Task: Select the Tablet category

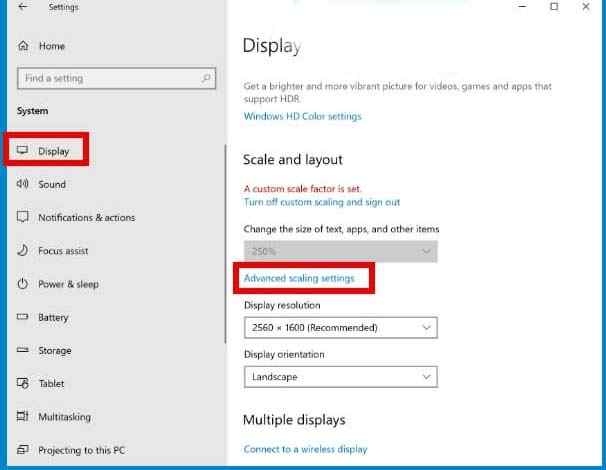Action: (51, 384)
